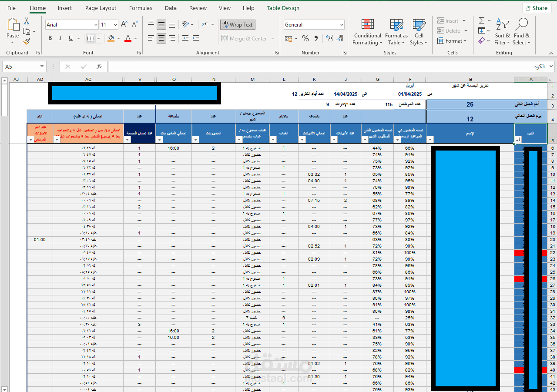557x392 pixels.
Task: Click cell showing 14/04/2025
Action: tap(346, 94)
